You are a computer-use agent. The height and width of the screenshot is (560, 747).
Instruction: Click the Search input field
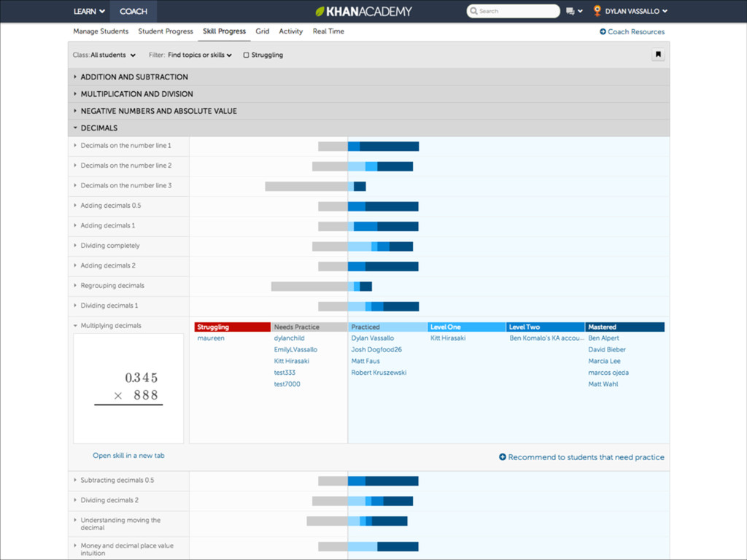[513, 11]
